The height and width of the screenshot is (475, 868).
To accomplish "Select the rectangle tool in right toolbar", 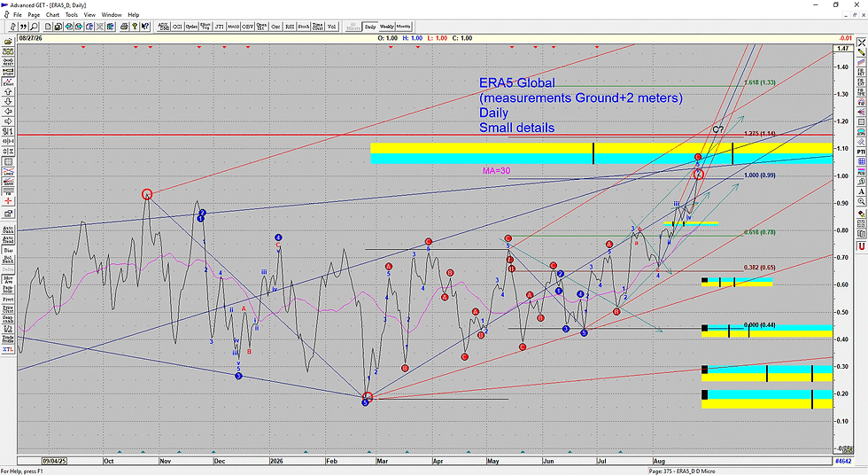I will tap(861, 121).
